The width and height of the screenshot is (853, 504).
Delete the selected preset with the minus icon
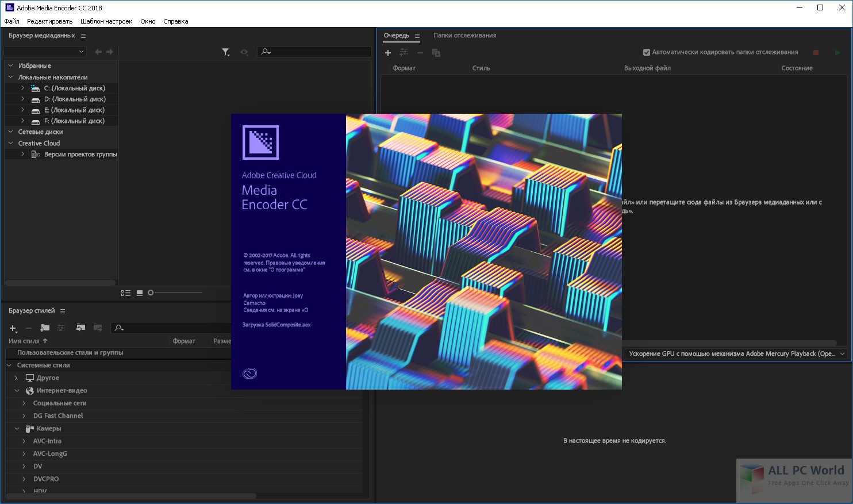pyautogui.click(x=28, y=328)
